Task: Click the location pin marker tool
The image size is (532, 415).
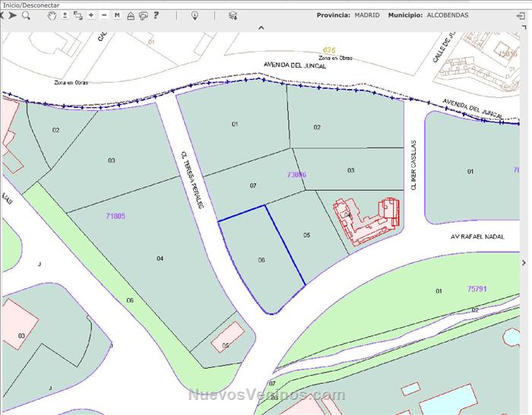Action: 195,15
